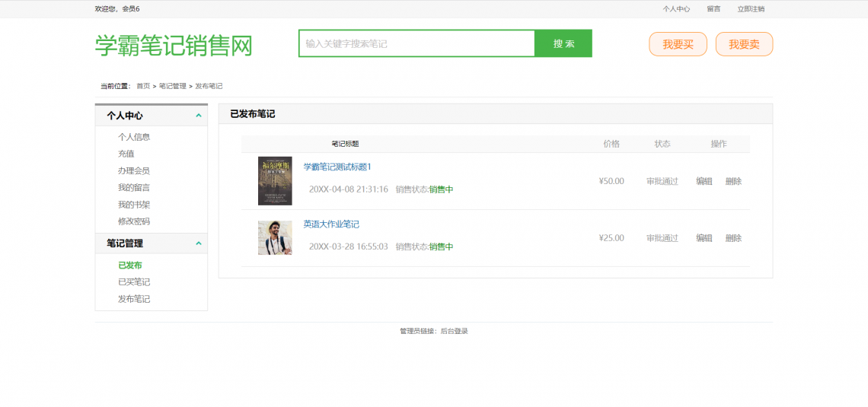This screenshot has width=868, height=407.
Task: Click 笔记管理 in breadcrumb
Action: (172, 86)
